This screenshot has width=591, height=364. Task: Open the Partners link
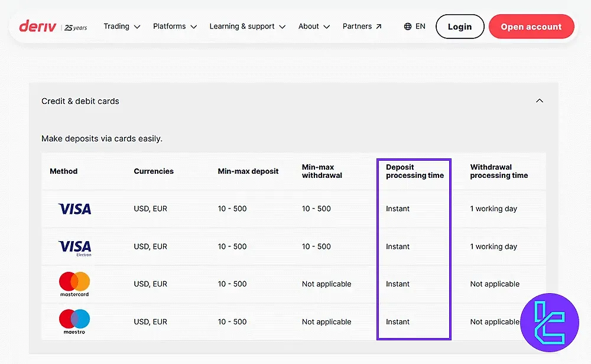362,27
